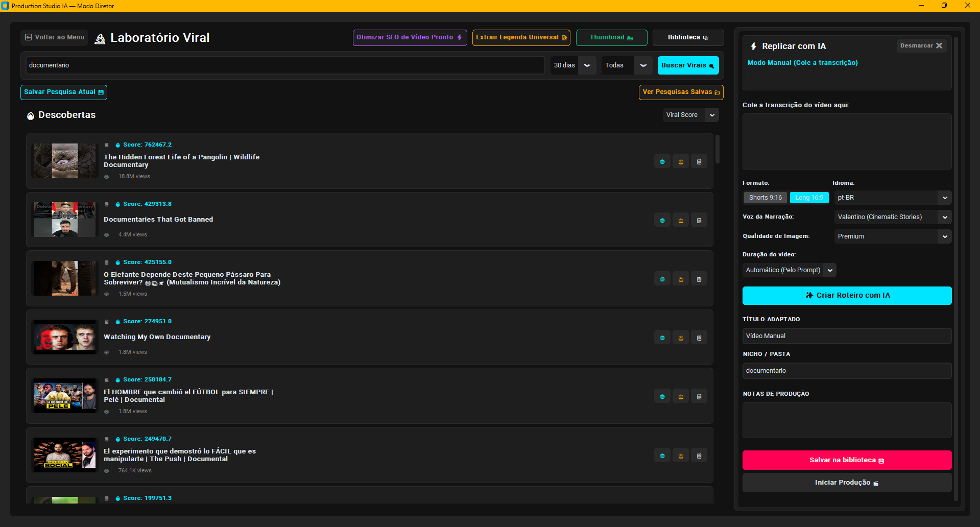Select the Long 16:9 format option

coord(809,198)
